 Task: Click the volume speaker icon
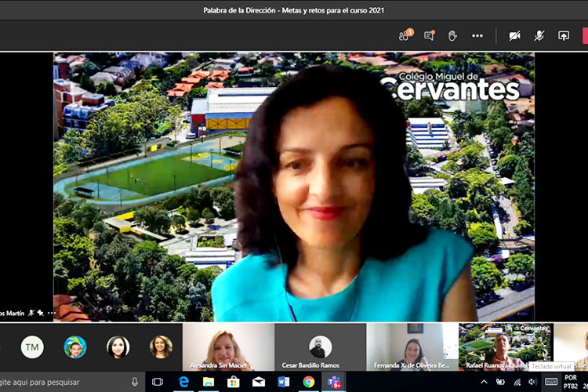click(532, 383)
